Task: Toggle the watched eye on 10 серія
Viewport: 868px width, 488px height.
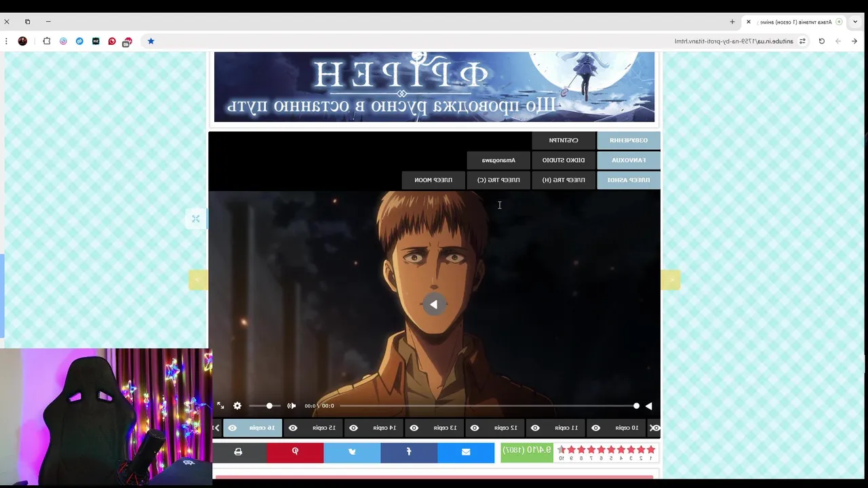Action: click(x=596, y=428)
